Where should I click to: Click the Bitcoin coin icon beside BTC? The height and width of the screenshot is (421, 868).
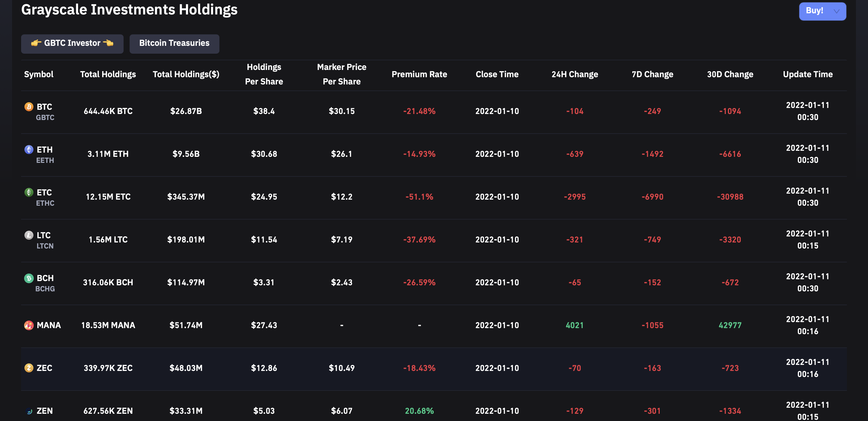pos(29,107)
